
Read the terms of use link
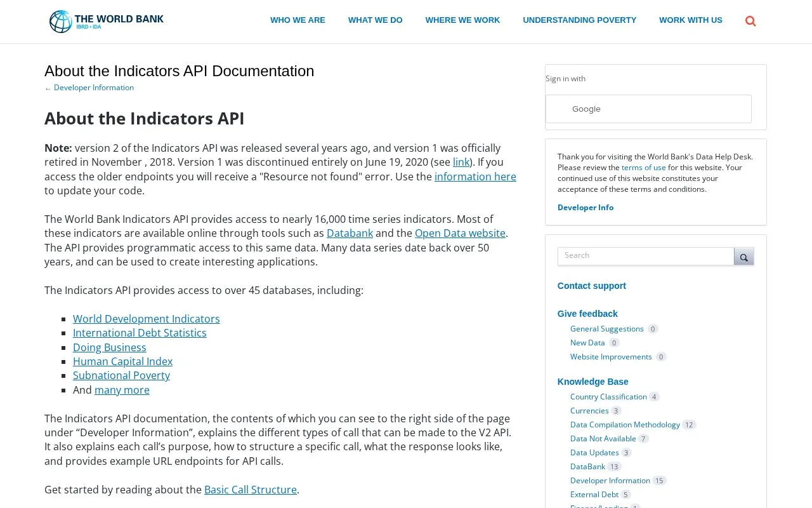pos(644,168)
